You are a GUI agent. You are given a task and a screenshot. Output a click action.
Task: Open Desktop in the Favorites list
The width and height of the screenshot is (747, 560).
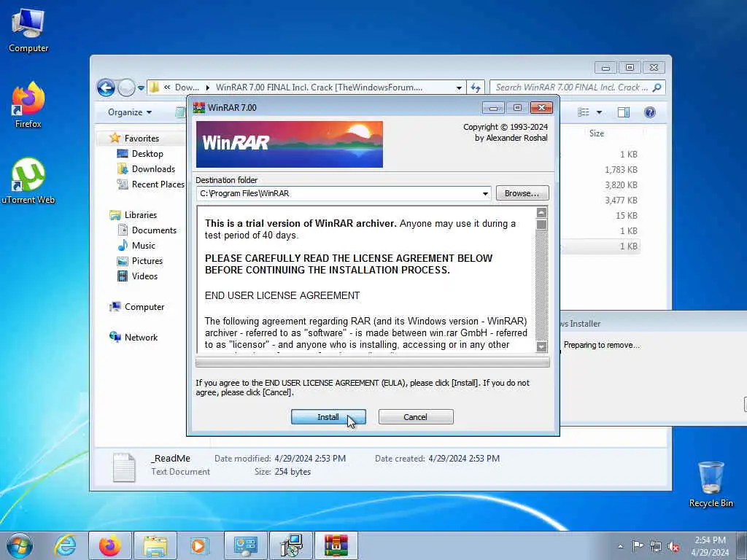coord(147,153)
